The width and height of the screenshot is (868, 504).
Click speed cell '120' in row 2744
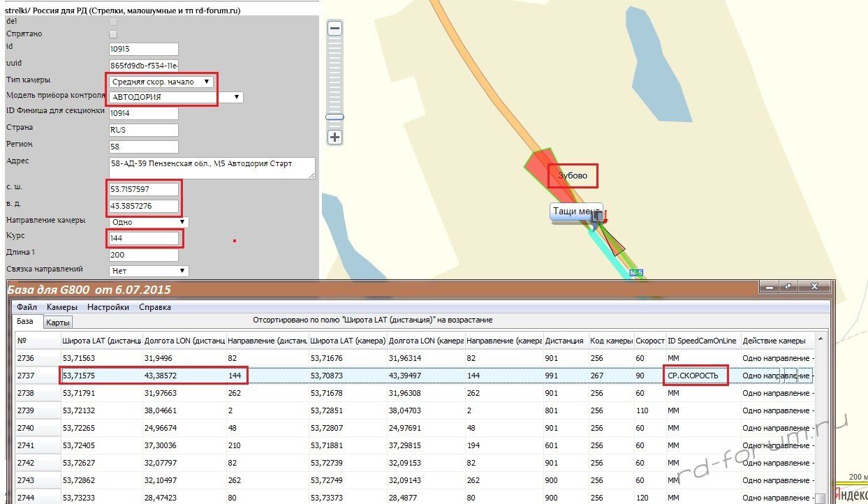pyautogui.click(x=649, y=496)
